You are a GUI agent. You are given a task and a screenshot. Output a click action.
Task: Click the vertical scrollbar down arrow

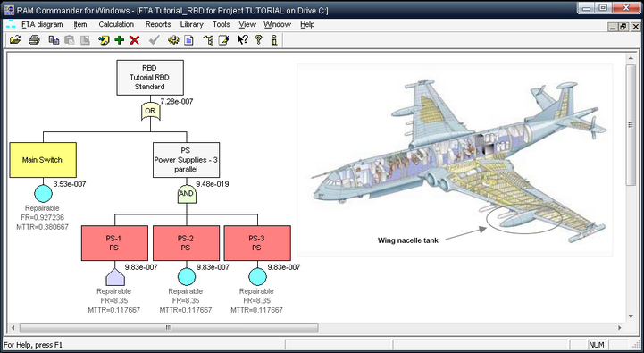coord(631,317)
